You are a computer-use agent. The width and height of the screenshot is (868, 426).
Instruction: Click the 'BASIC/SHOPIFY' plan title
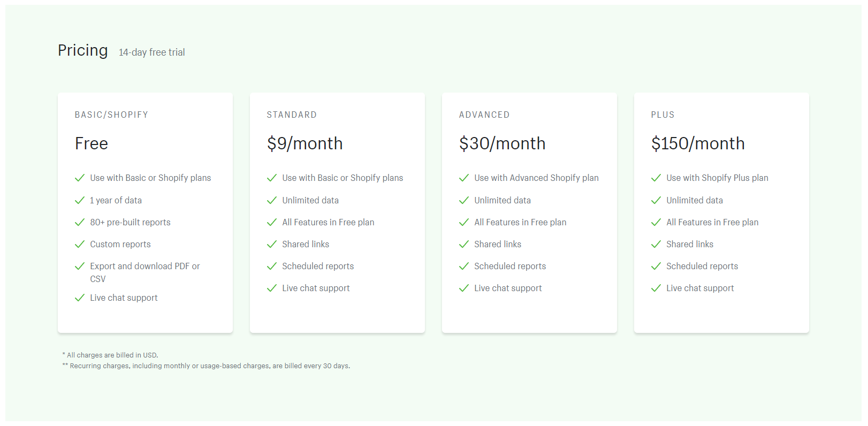(111, 115)
